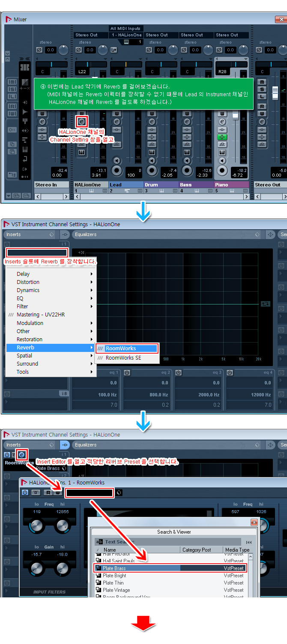Image resolution: width=287 pixels, height=644 pixels.
Task: Toggle Stereo Out Write automation button
Action: tap(262, 113)
